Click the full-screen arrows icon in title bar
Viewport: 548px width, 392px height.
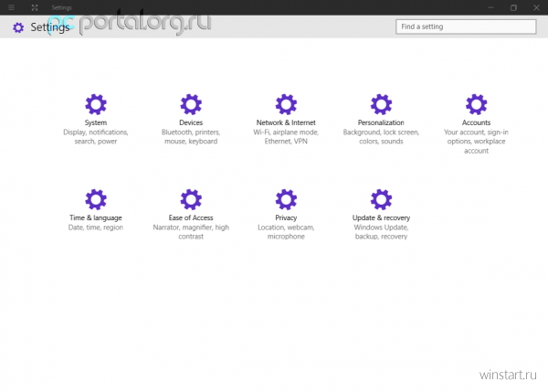click(x=35, y=7)
